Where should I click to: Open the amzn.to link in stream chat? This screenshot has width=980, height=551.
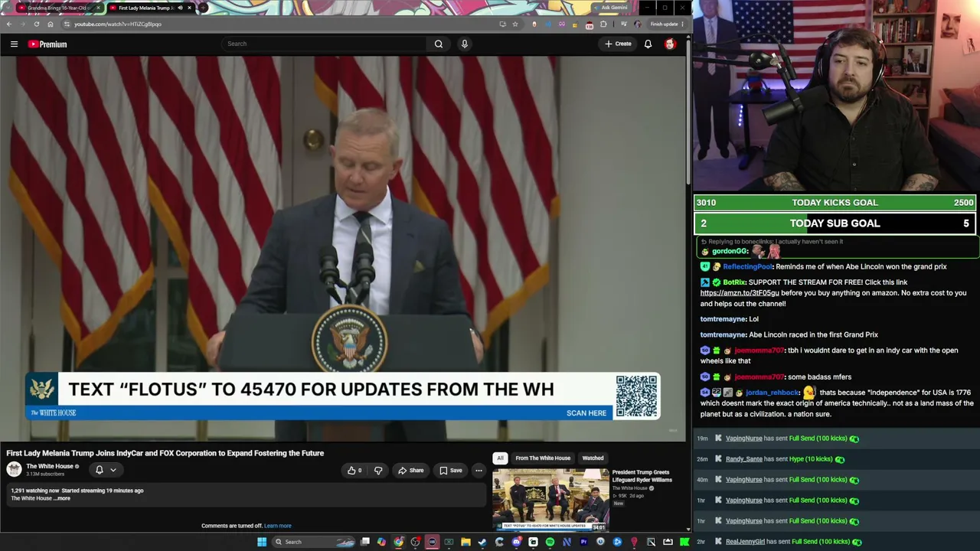click(x=740, y=293)
